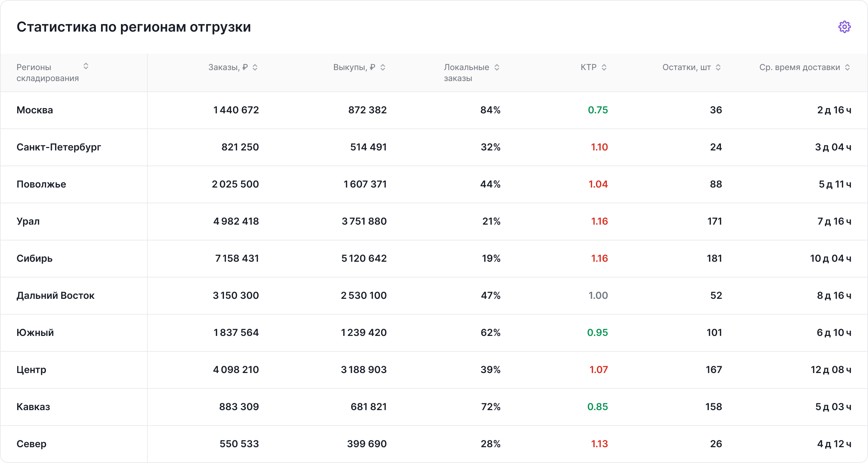Click Север buyouts value 399 690

point(367,444)
